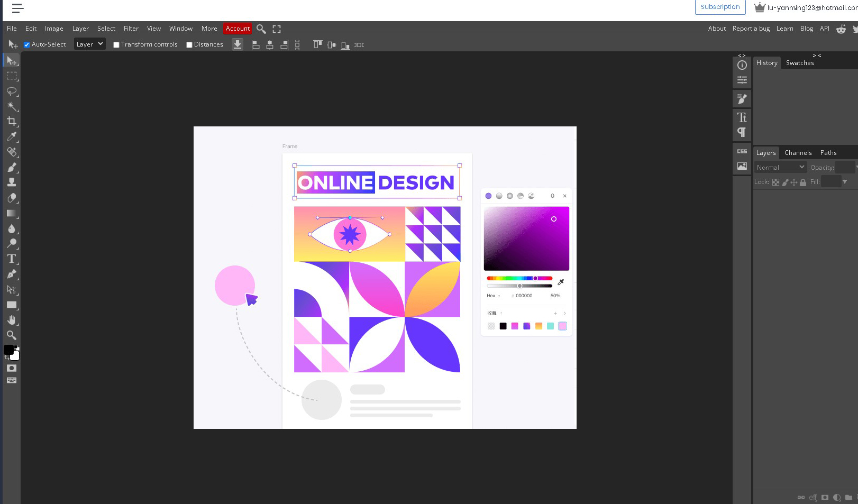Click the Opacity input field

point(845,167)
